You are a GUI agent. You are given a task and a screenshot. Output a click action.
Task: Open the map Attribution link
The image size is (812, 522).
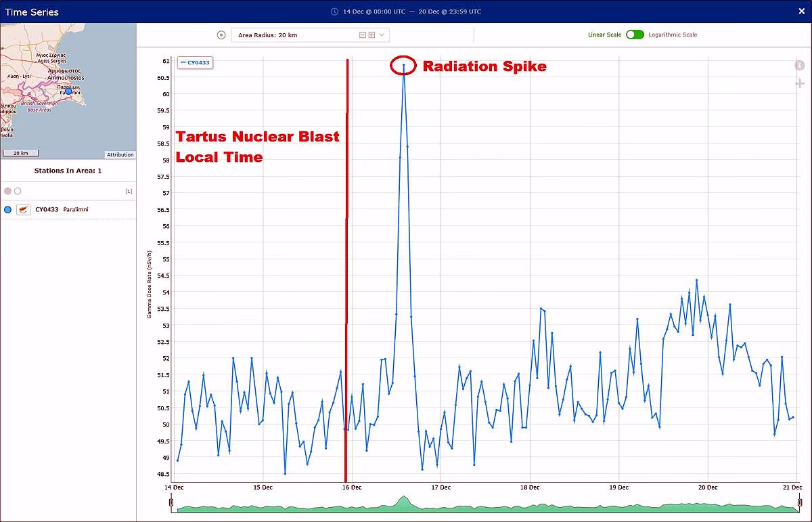click(x=120, y=154)
